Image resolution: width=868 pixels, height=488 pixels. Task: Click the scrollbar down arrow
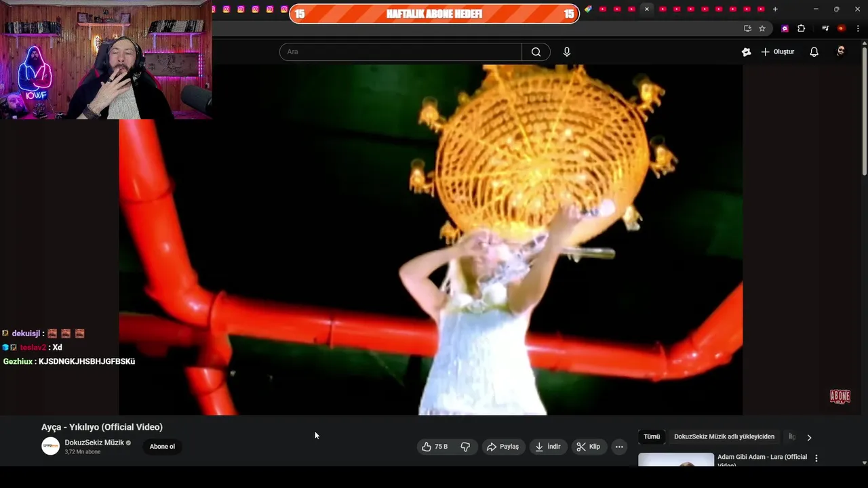(x=864, y=463)
